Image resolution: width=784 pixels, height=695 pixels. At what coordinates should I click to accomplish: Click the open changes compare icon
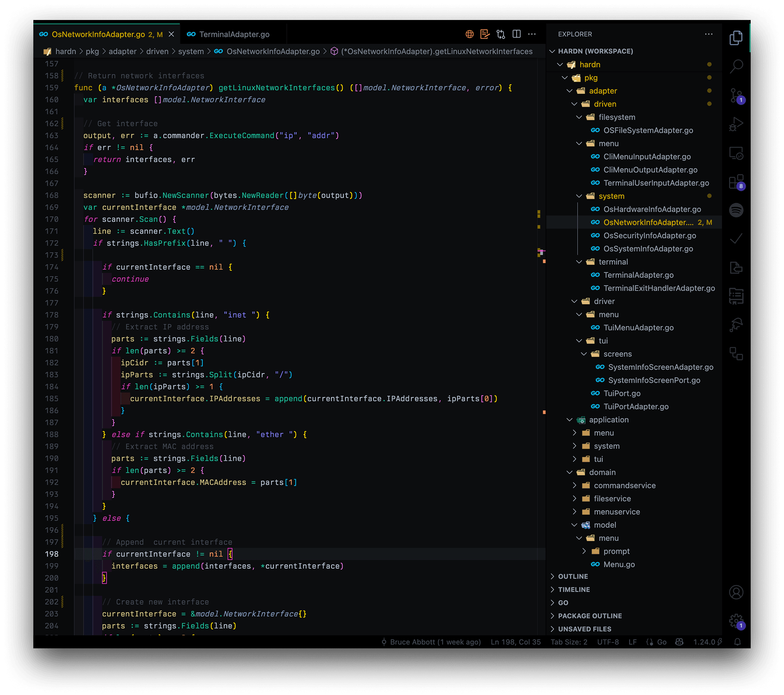[500, 34]
